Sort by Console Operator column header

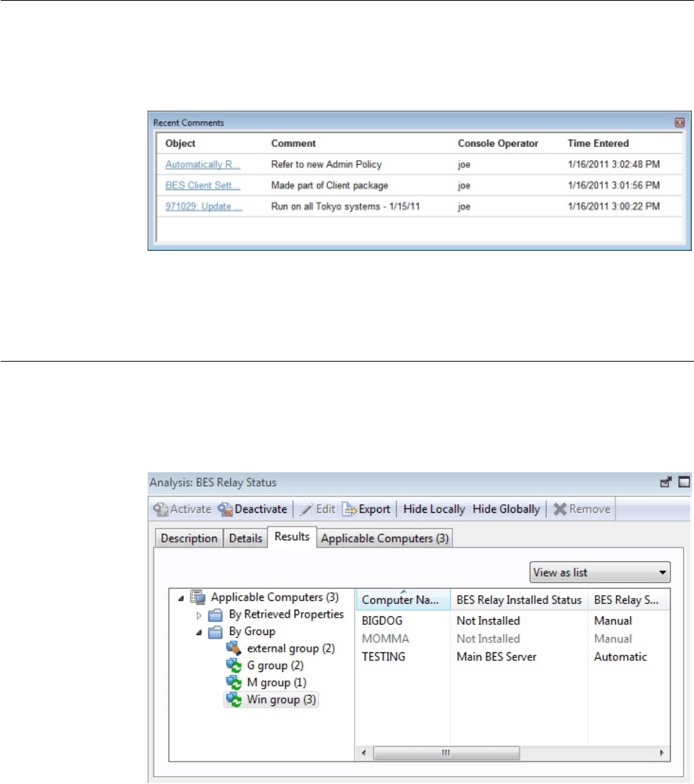click(x=498, y=143)
